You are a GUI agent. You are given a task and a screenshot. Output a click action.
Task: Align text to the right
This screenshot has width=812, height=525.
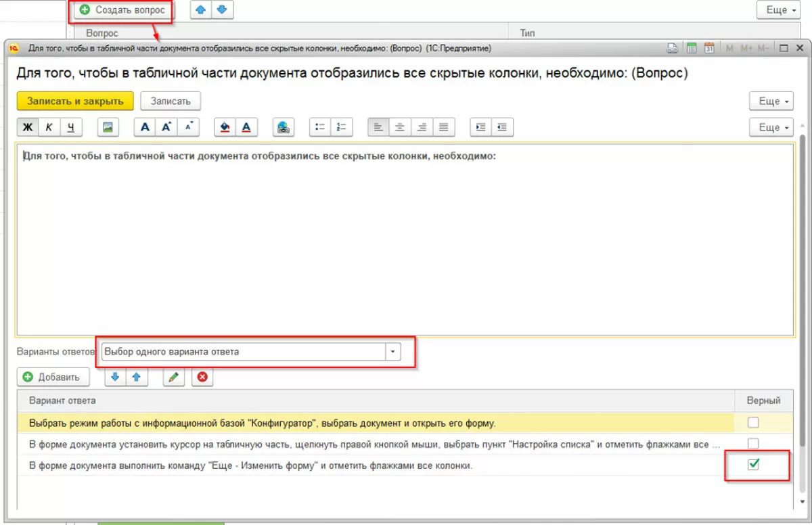pos(422,127)
